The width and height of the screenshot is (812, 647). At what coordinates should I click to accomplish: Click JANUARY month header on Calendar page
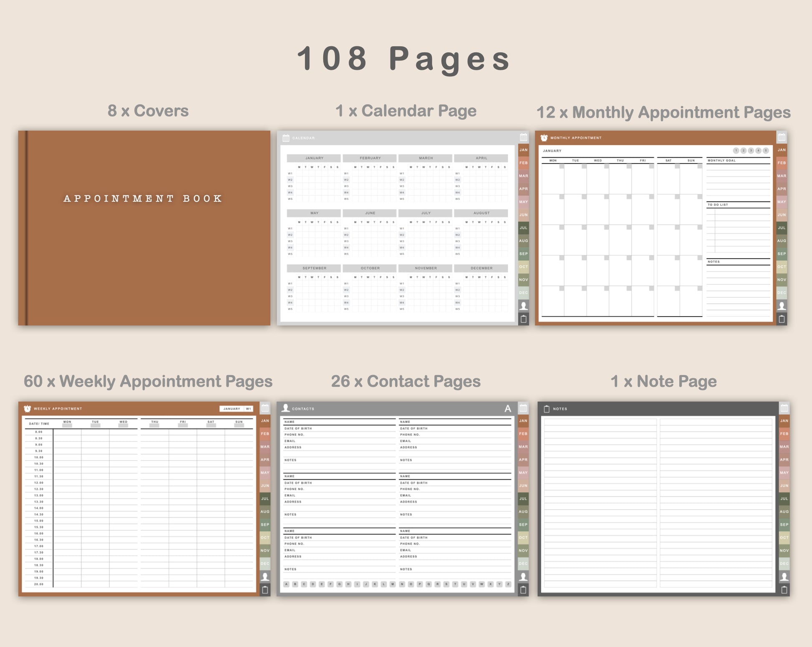(314, 158)
